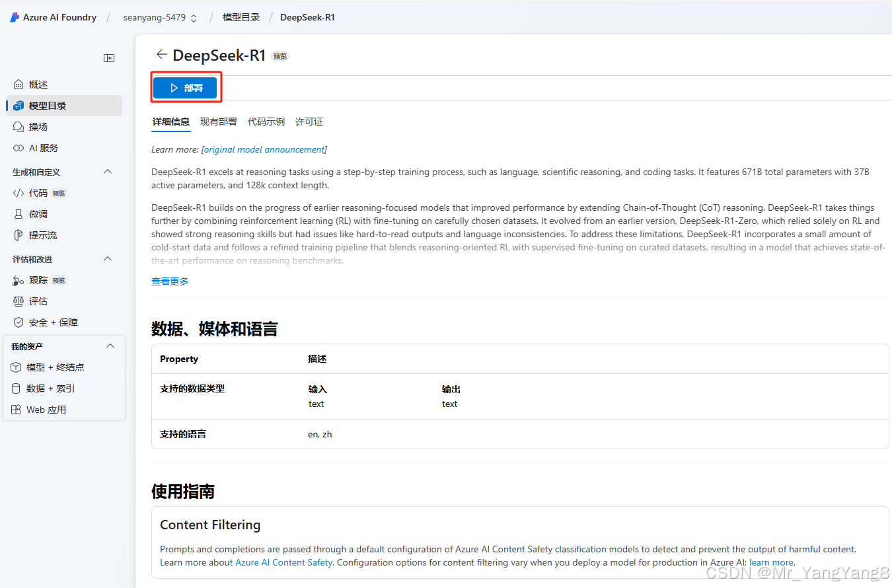Switch to the 代码示例 tab
The image size is (892, 588).
click(266, 122)
